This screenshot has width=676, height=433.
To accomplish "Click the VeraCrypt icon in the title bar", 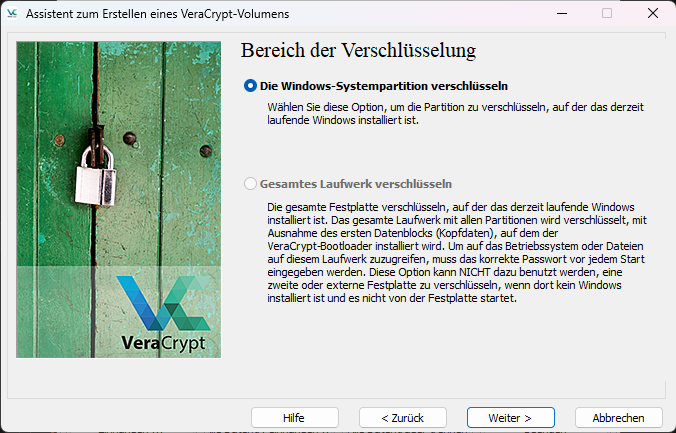I will pyautogui.click(x=12, y=13).
